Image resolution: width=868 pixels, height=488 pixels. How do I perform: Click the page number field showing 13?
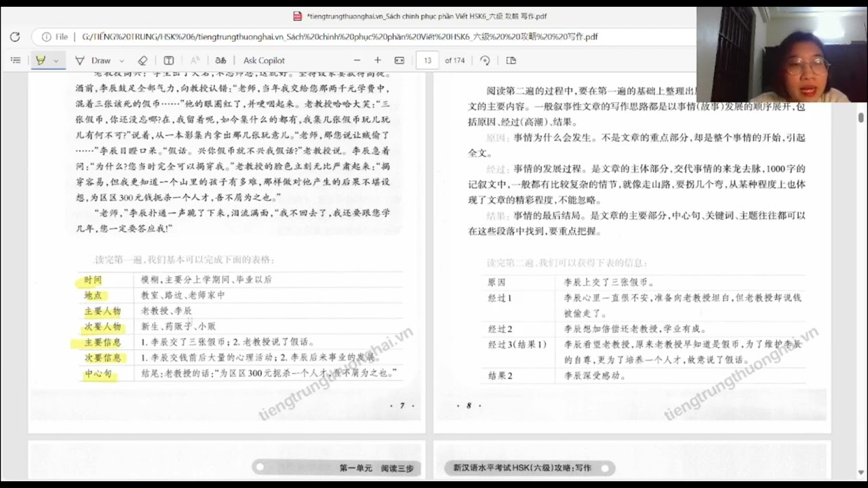click(427, 60)
